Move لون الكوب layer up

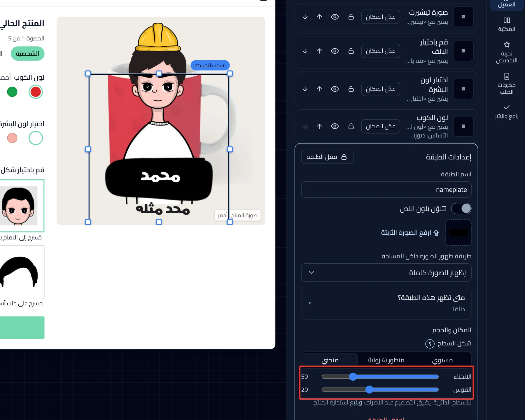pyautogui.click(x=319, y=126)
